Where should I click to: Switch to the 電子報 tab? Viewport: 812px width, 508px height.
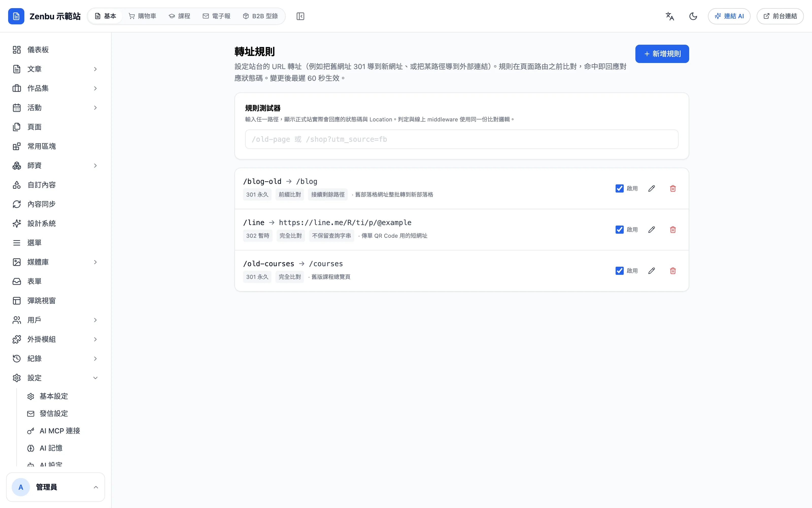tap(216, 16)
